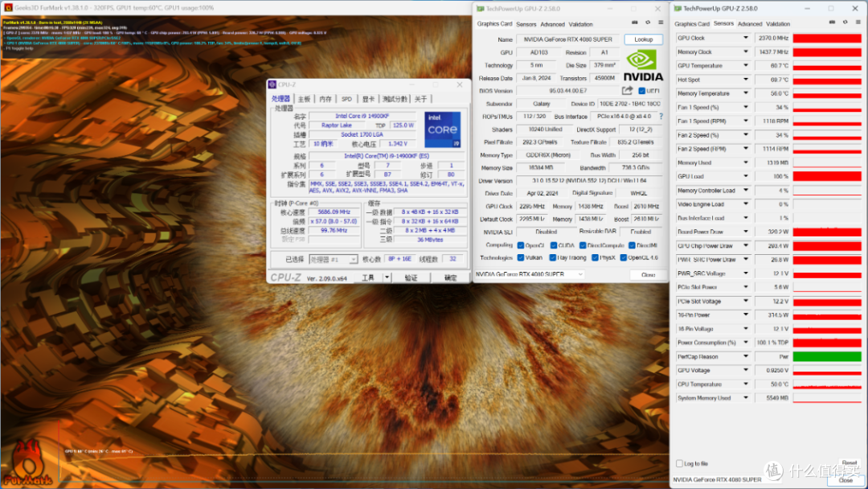Click the GPU Name field in GPU-Z
Image resolution: width=868 pixels, height=489 pixels.
pyautogui.click(x=568, y=39)
